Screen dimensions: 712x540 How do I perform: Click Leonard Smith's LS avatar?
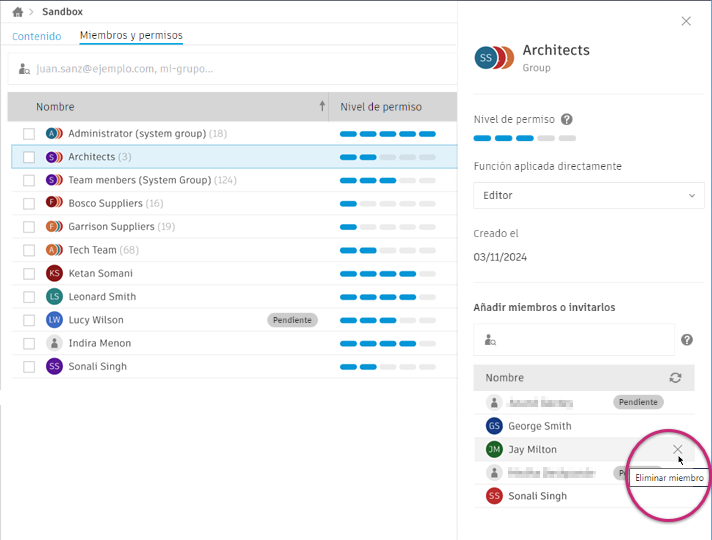[54, 297]
